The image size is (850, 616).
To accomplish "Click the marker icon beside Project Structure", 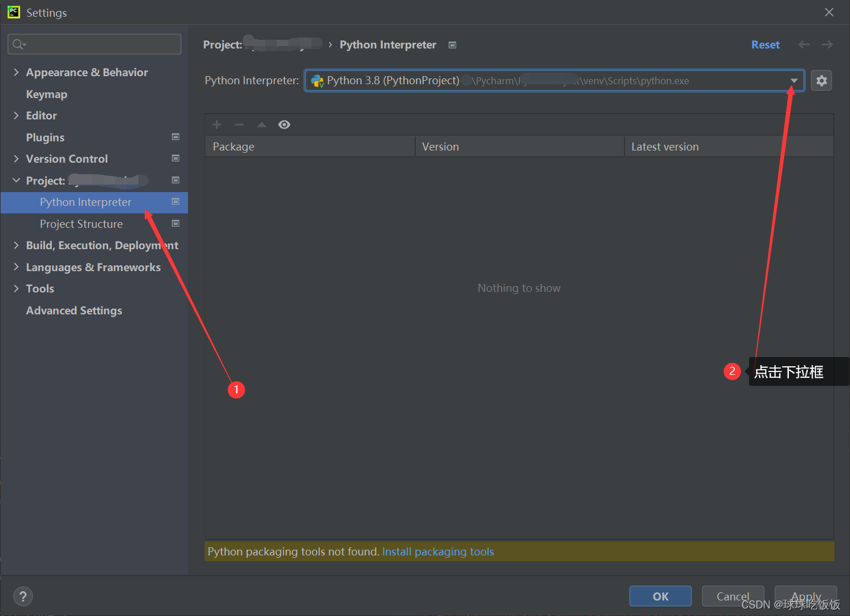I will pos(175,223).
